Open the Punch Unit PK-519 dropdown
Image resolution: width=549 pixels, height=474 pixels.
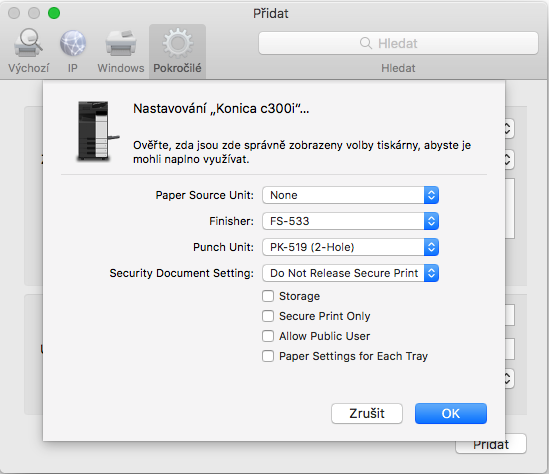pyautogui.click(x=350, y=247)
